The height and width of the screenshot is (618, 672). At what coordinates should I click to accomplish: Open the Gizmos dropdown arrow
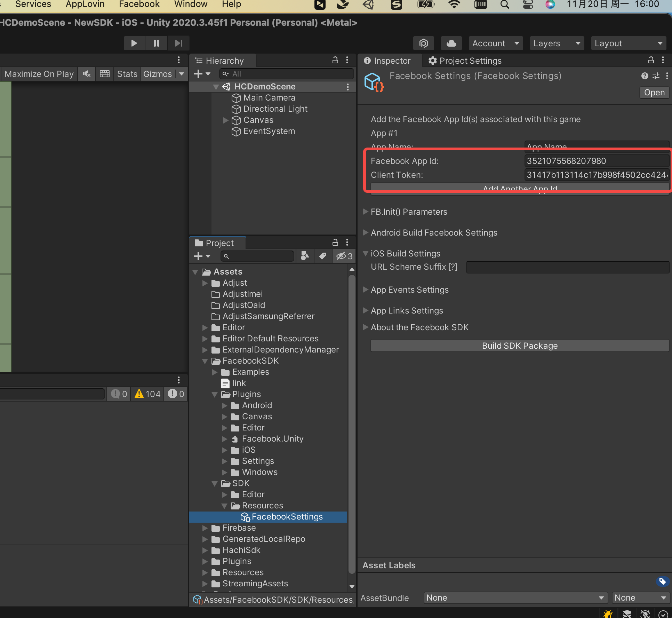(x=182, y=74)
